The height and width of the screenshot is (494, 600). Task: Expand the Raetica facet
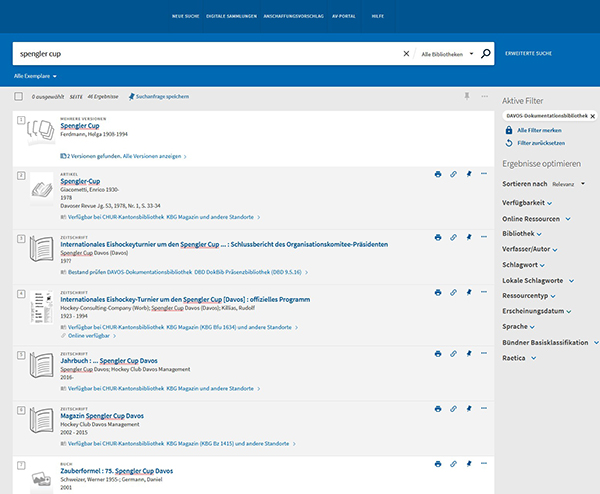519,358
